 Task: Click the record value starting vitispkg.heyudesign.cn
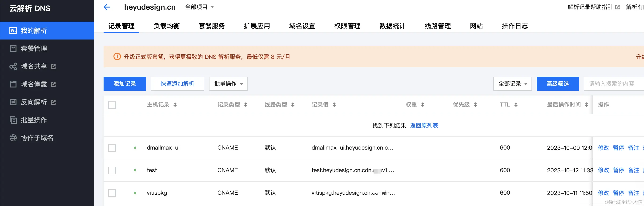(x=353, y=193)
